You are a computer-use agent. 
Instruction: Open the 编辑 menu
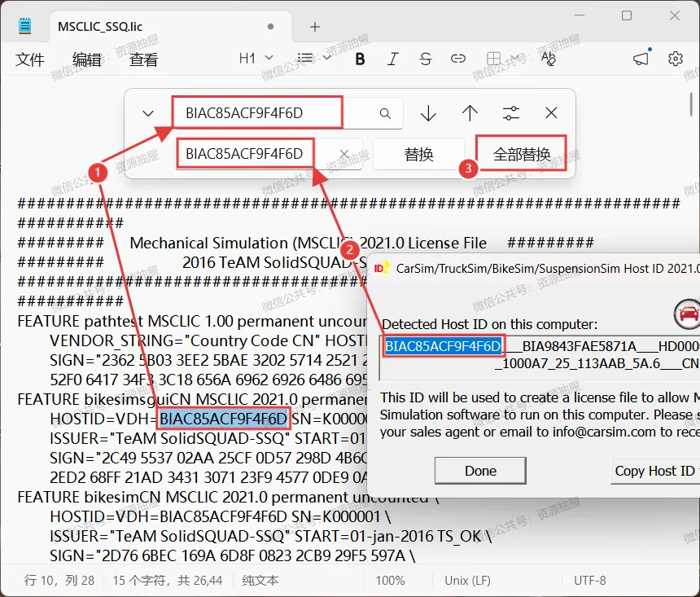pyautogui.click(x=87, y=59)
